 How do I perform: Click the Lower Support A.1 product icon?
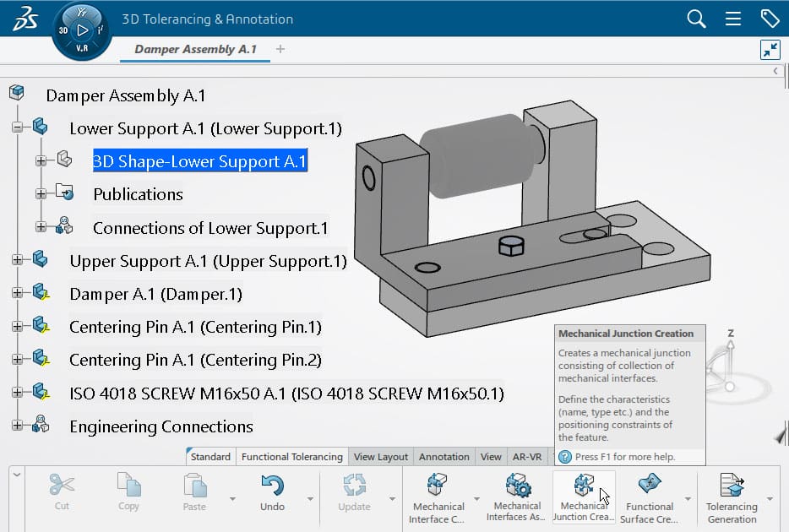click(41, 126)
